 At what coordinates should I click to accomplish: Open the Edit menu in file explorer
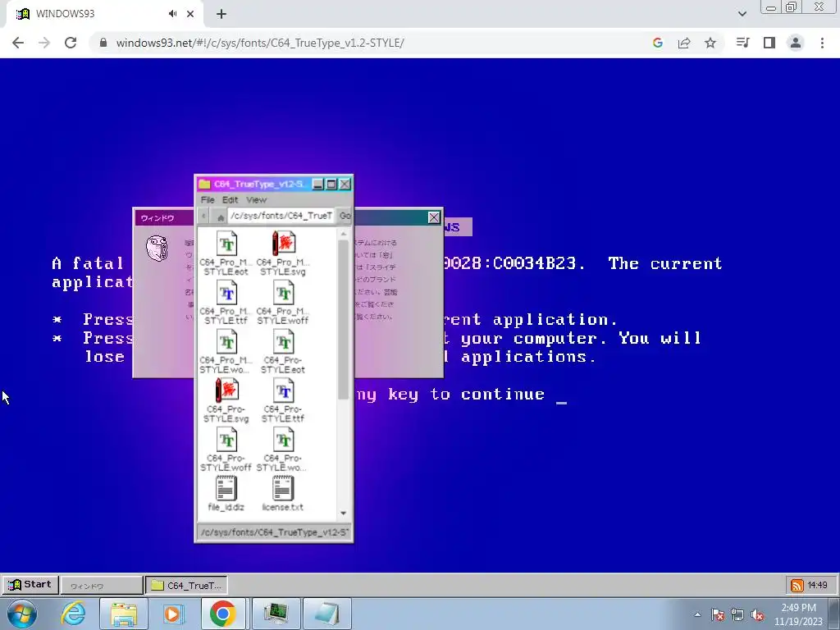coord(230,200)
